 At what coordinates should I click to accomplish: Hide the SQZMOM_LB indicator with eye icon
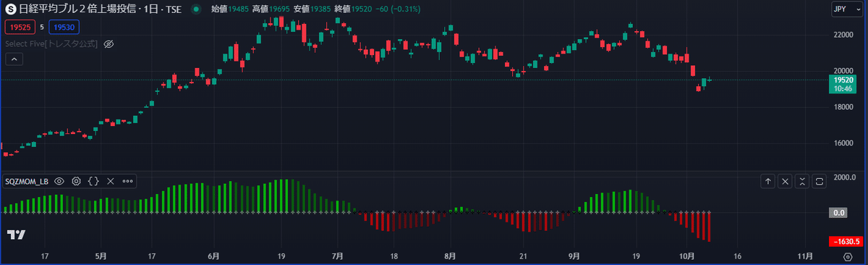(x=59, y=181)
